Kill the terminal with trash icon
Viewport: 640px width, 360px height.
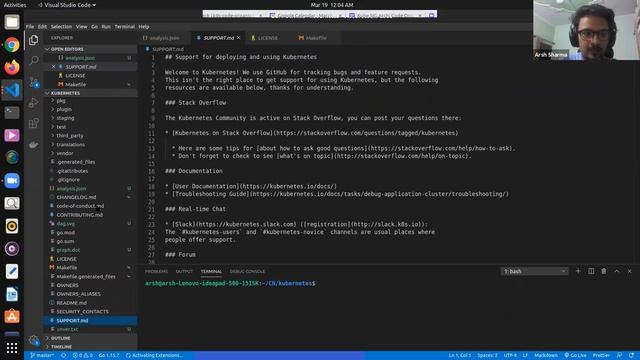click(604, 271)
